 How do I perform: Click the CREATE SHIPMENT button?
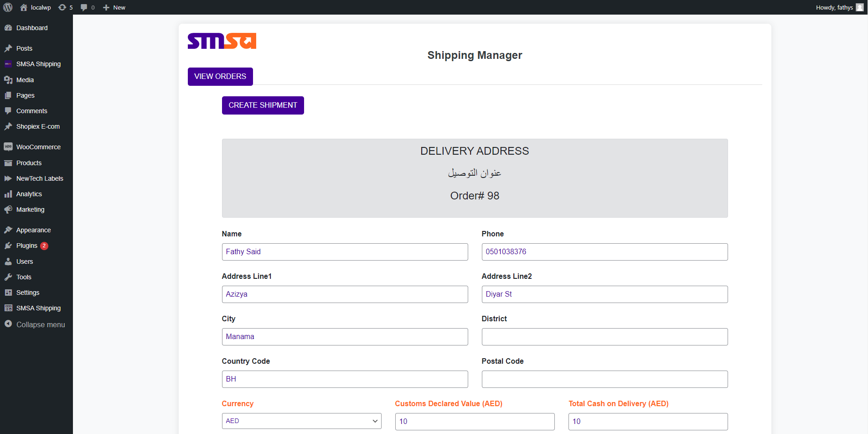click(263, 105)
